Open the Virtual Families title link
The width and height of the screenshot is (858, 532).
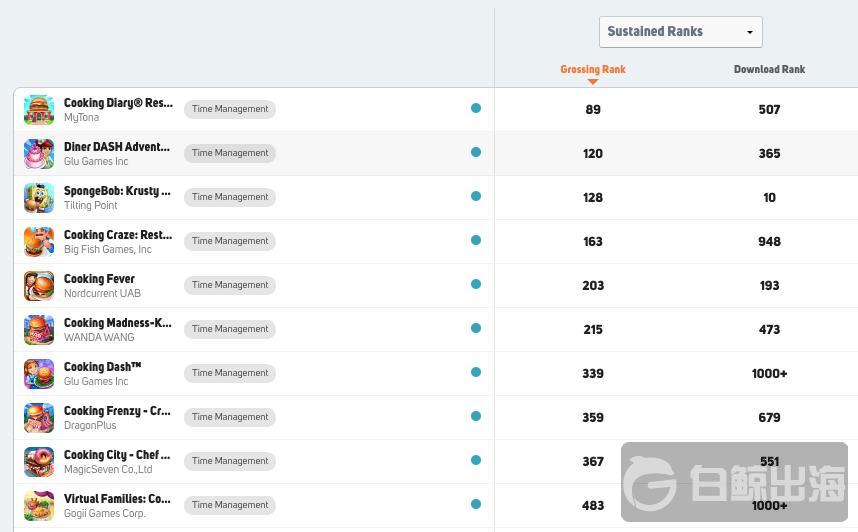click(x=117, y=498)
